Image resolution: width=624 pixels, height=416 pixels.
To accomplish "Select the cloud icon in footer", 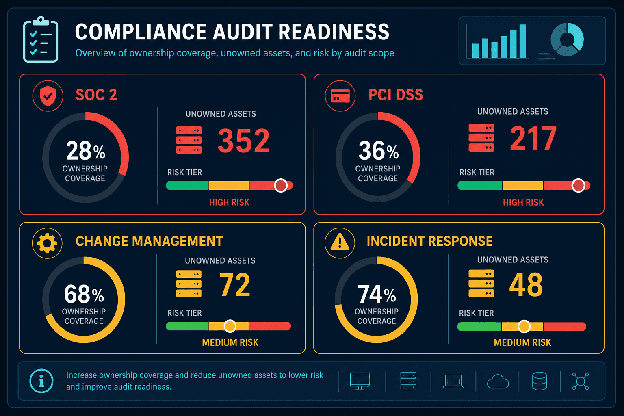I will pyautogui.click(x=498, y=382).
